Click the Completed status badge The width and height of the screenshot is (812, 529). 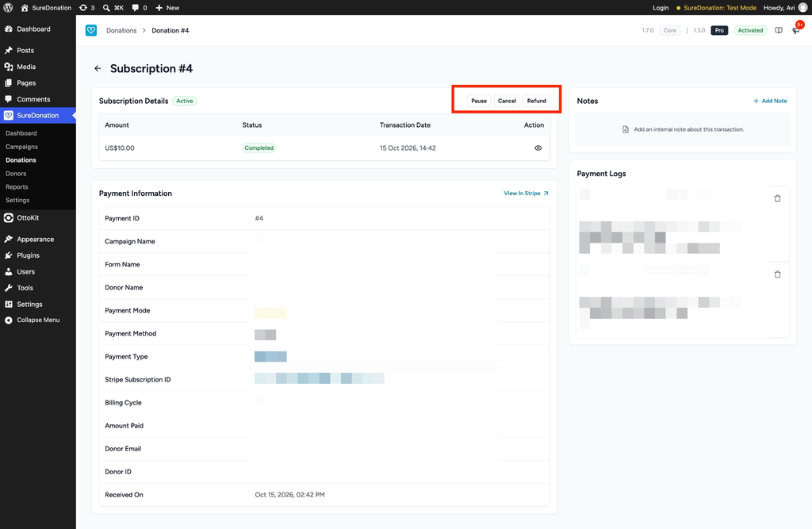pyautogui.click(x=259, y=148)
